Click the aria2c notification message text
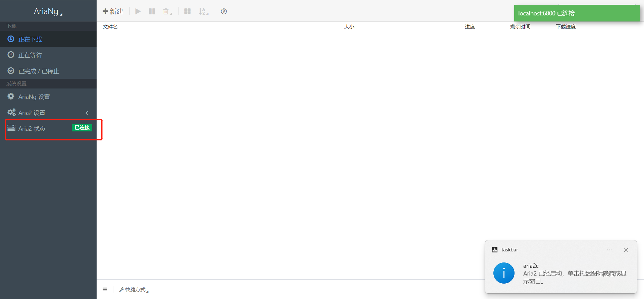 point(575,278)
